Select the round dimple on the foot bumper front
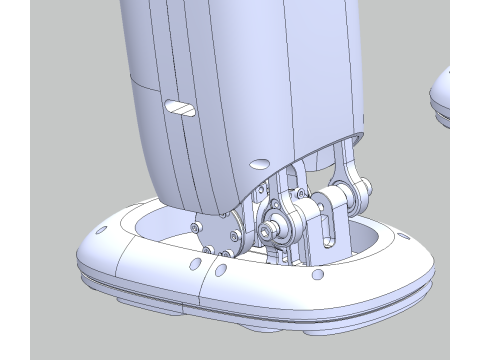This screenshot has height=360, width=480. pyautogui.click(x=318, y=274)
